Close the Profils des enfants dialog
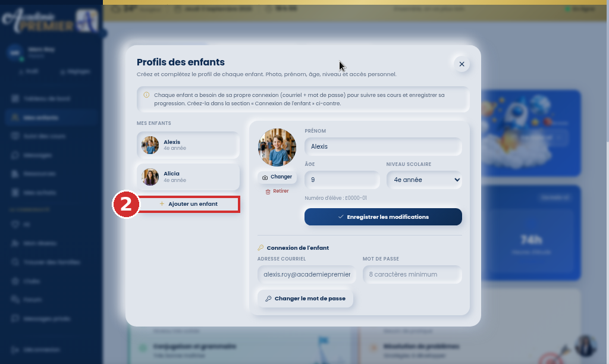609x364 pixels. pos(462,64)
